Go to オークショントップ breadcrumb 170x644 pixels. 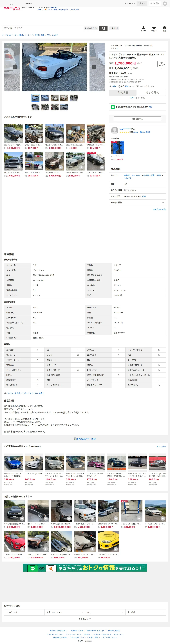coord(9,35)
